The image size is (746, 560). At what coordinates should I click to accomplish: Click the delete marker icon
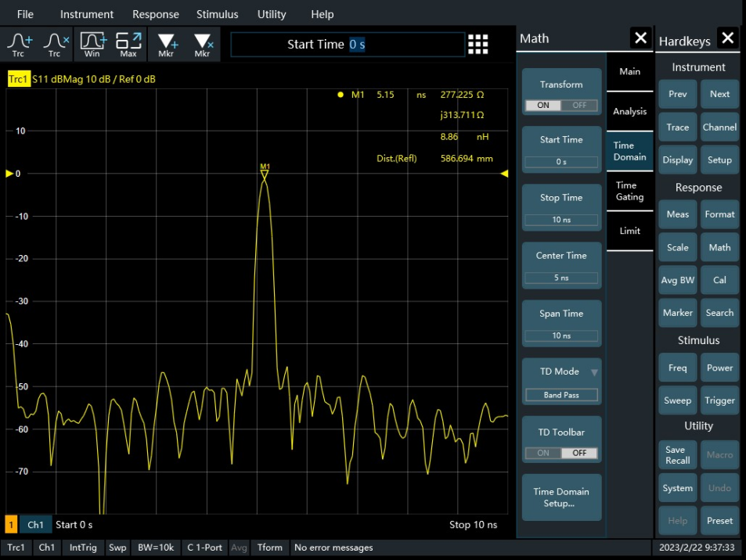[204, 45]
